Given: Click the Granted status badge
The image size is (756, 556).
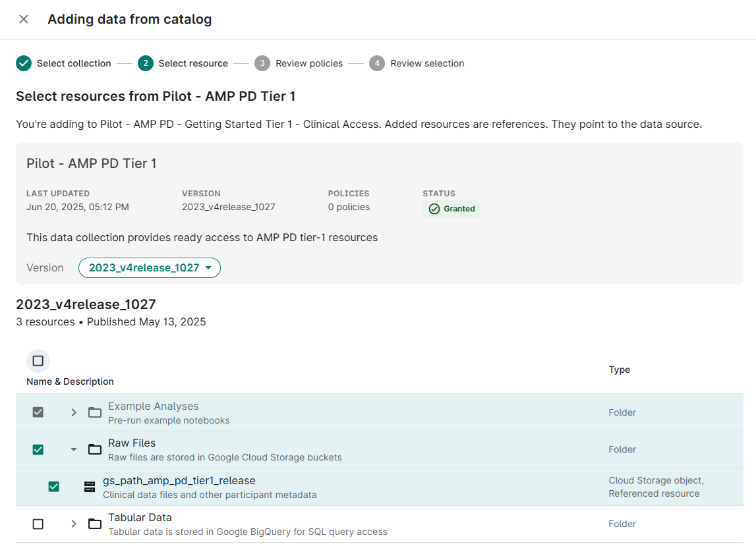Looking at the screenshot, I should click(x=451, y=209).
